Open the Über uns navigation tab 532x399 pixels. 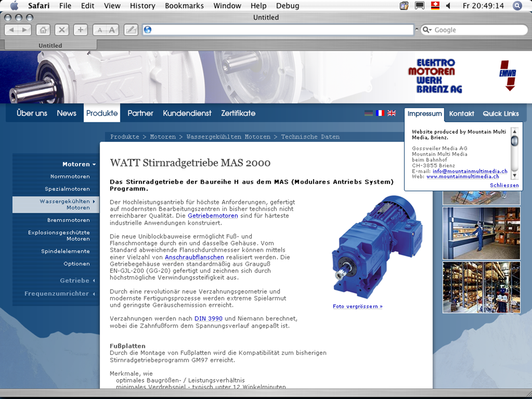32,113
